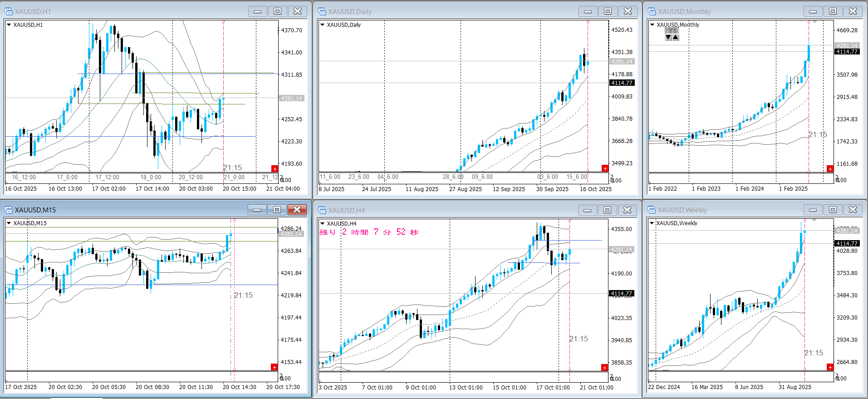The image size is (868, 399).
Task: Click the chart icon in XAUUSD,M15 title bar
Action: pos(9,210)
